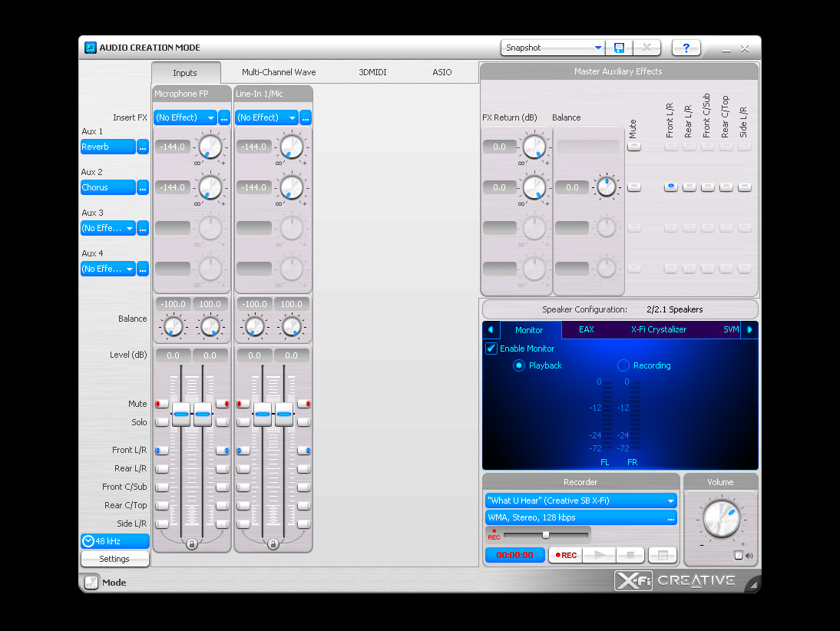Switch to the ASIO tab
Screen dimensions: 840x631
coord(442,72)
